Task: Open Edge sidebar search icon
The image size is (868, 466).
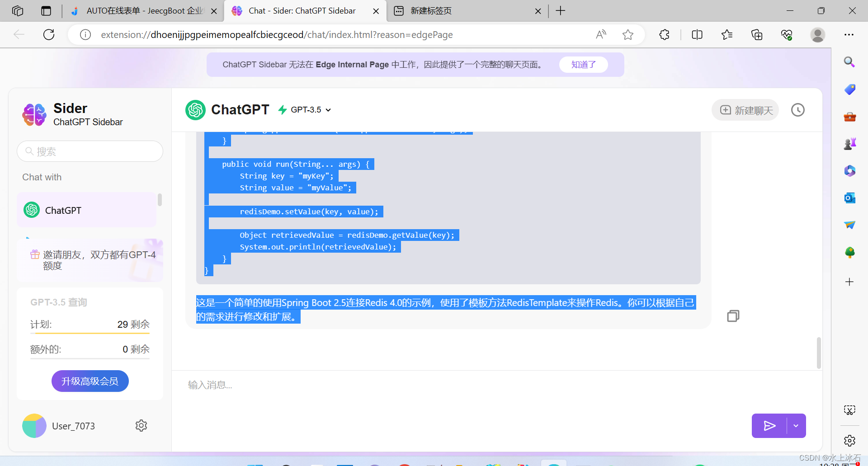Action: pyautogui.click(x=849, y=62)
